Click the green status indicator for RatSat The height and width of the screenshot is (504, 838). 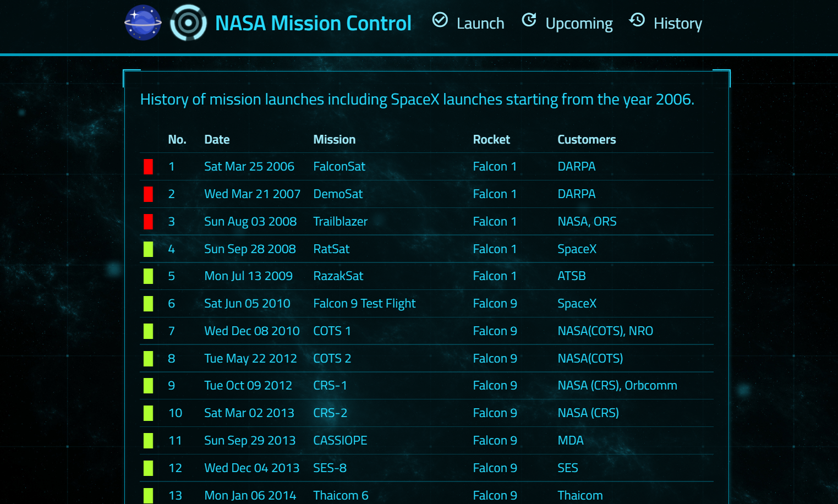[x=148, y=249]
